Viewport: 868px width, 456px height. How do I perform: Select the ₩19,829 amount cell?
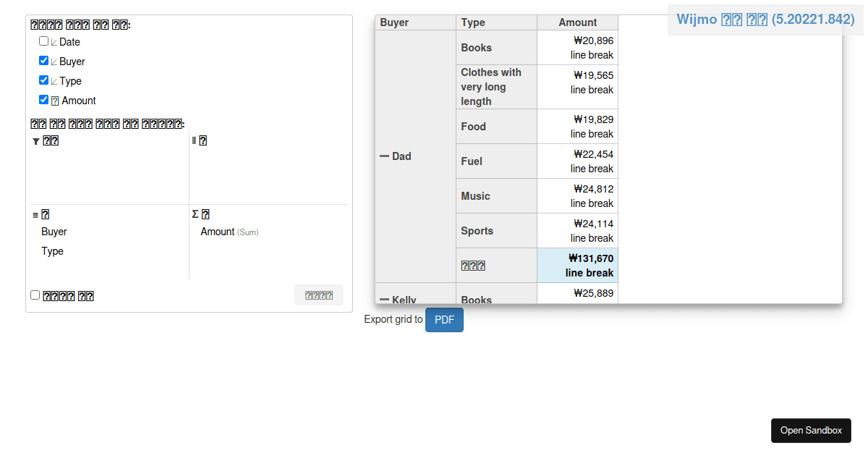578,127
